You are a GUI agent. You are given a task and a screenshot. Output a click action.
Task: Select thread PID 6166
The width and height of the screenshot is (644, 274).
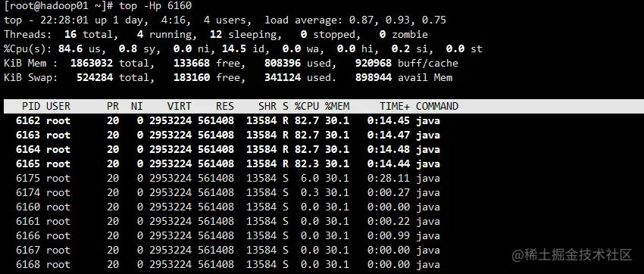pos(28,235)
